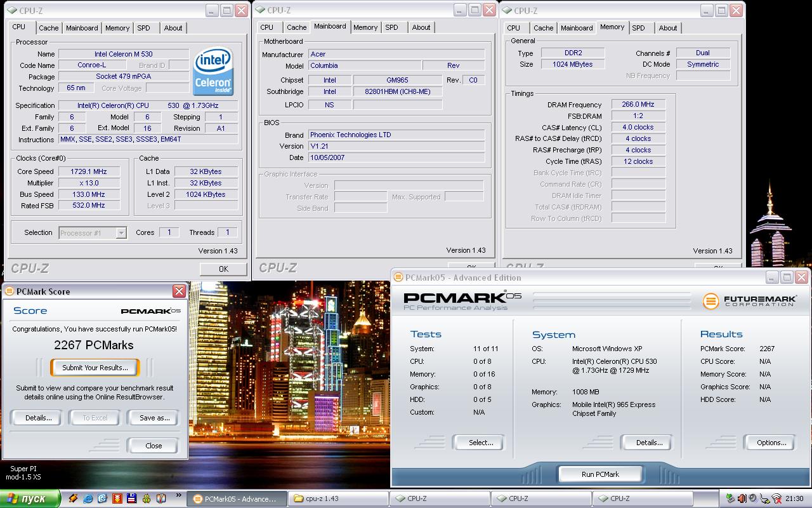Image resolution: width=812 pixels, height=508 pixels.
Task: Click the Manufacturer field showing Acer
Action: coord(396,54)
